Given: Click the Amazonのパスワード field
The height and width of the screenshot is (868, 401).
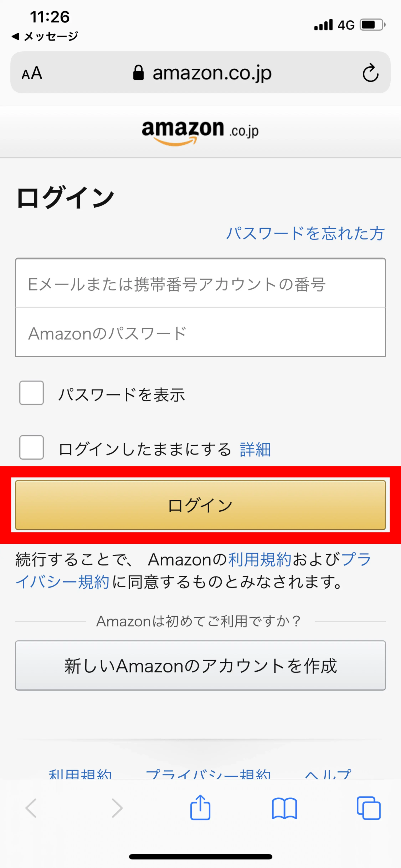Looking at the screenshot, I should click(x=200, y=333).
